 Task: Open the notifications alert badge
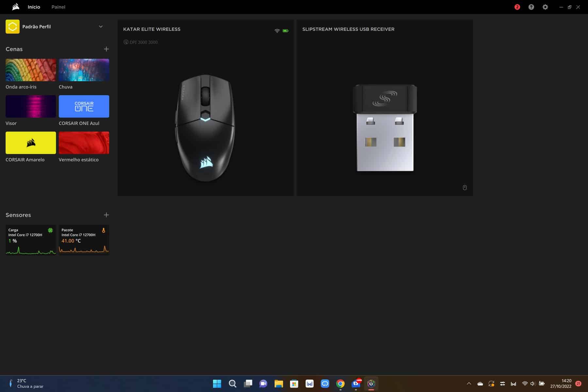pyautogui.click(x=517, y=7)
